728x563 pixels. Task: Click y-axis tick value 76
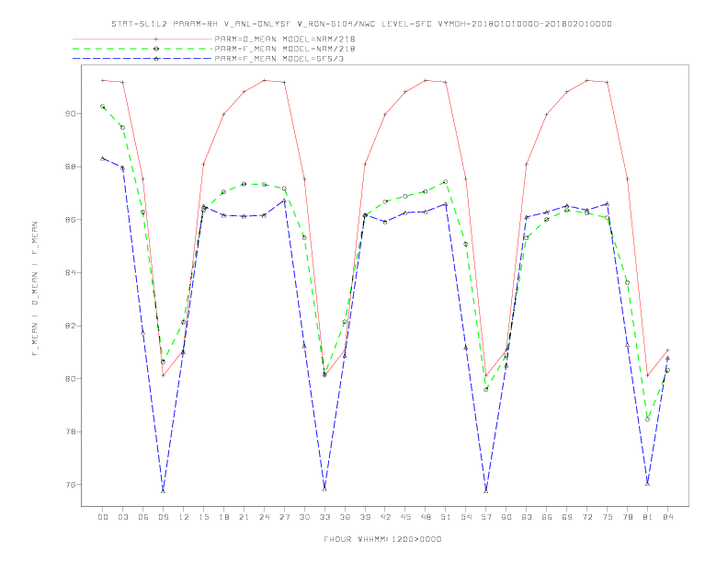[x=70, y=485]
